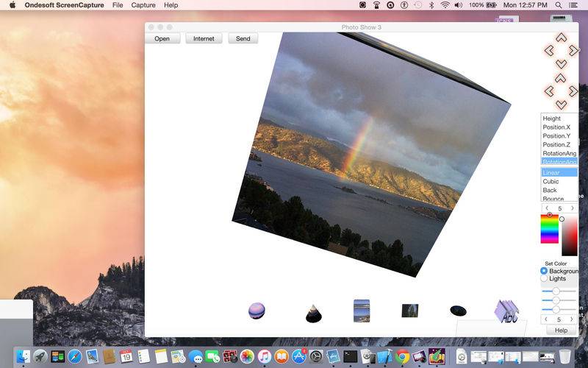
Task: Select the black disc shape icon
Action: pyautogui.click(x=458, y=311)
